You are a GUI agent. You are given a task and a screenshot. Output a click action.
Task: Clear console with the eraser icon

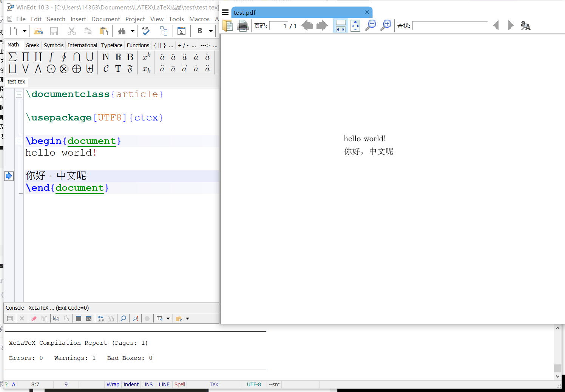click(34, 318)
